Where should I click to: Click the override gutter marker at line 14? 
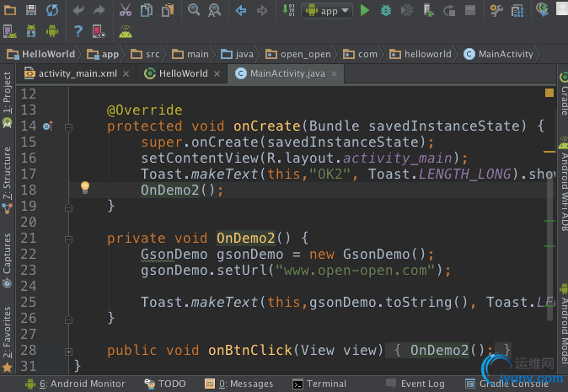[x=48, y=126]
